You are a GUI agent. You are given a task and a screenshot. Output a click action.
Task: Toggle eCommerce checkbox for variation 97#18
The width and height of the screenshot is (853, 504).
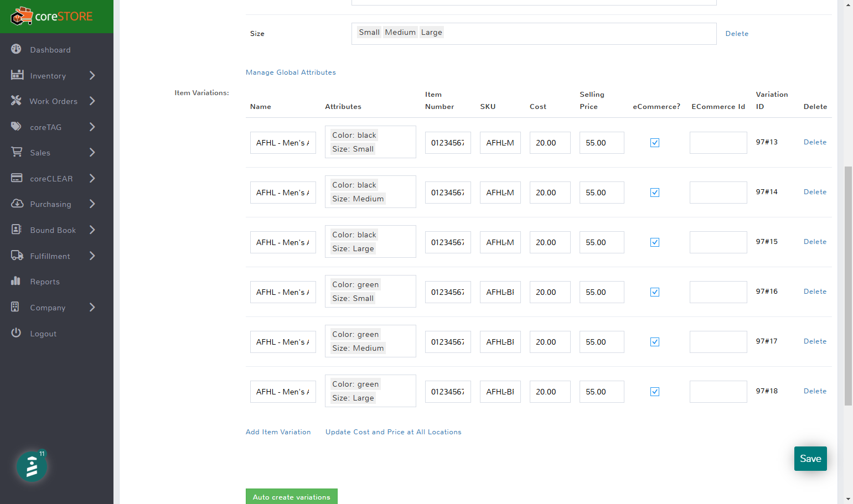click(655, 392)
